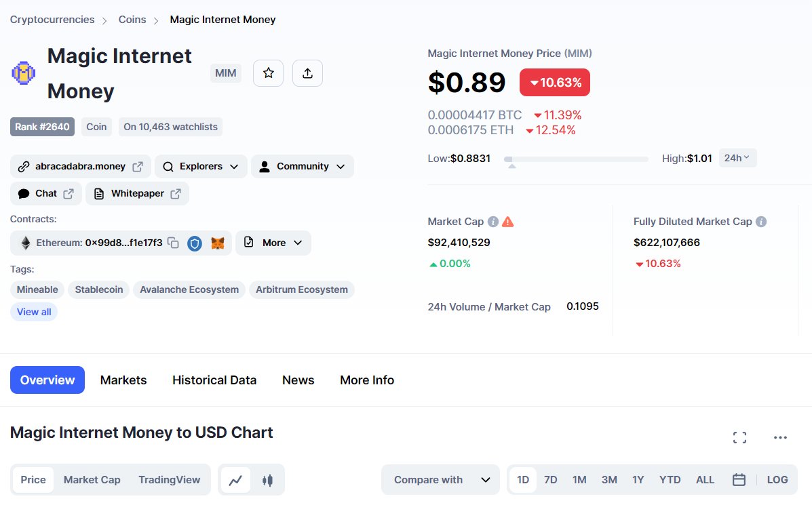812x505 pixels.
Task: Add coin to watchlist with star icon
Action: [x=268, y=73]
